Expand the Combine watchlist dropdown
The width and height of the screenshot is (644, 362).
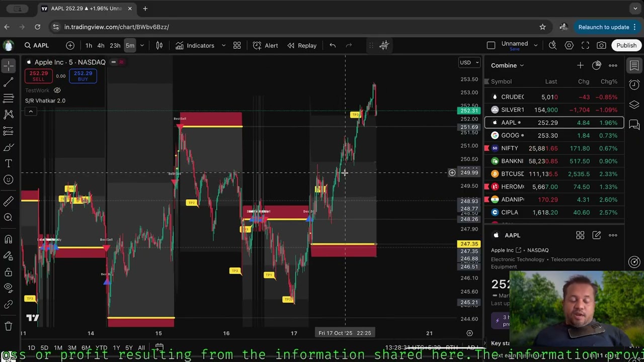pos(507,65)
